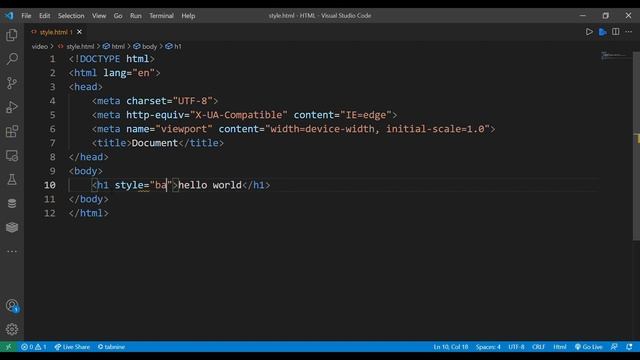The image size is (640, 360).
Task: Run the file with play button
Action: pos(589,32)
